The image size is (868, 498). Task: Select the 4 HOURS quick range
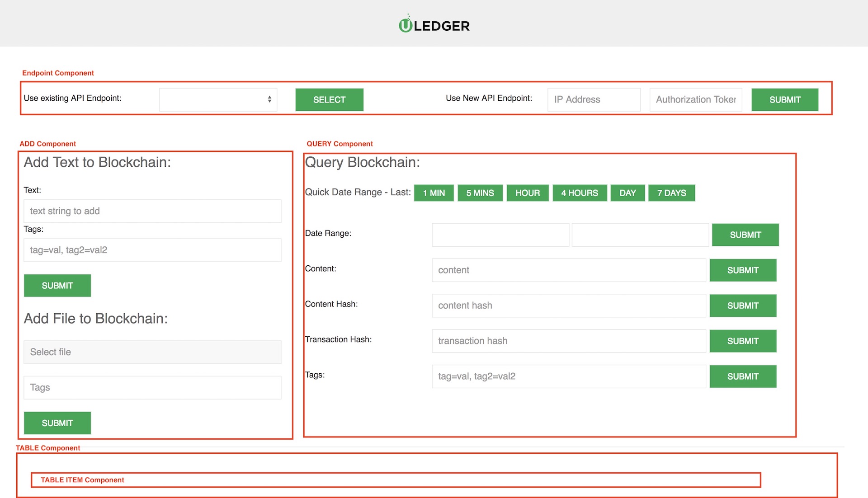pyautogui.click(x=579, y=193)
